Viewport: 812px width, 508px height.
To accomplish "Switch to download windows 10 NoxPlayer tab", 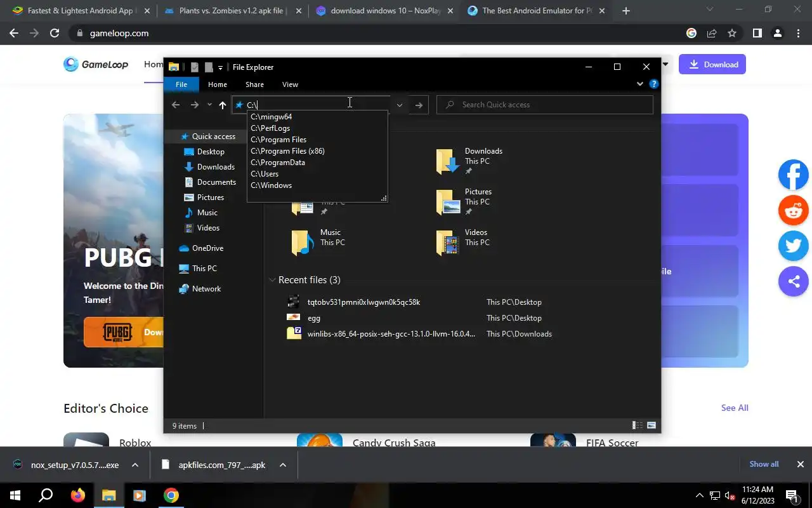I will tap(384, 11).
